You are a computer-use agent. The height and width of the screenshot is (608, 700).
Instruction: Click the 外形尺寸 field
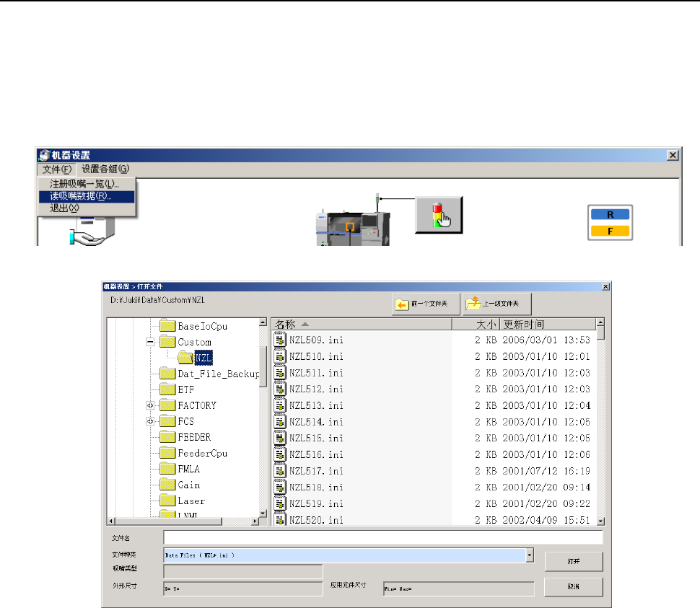(243, 589)
